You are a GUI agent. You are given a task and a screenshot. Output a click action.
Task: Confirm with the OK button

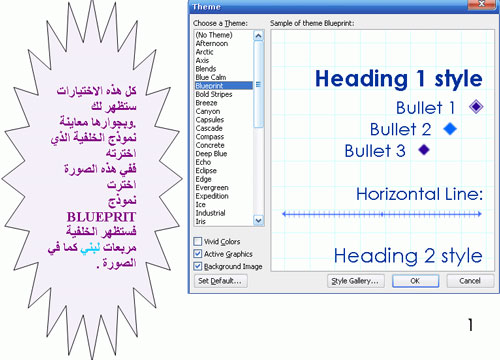(x=415, y=281)
